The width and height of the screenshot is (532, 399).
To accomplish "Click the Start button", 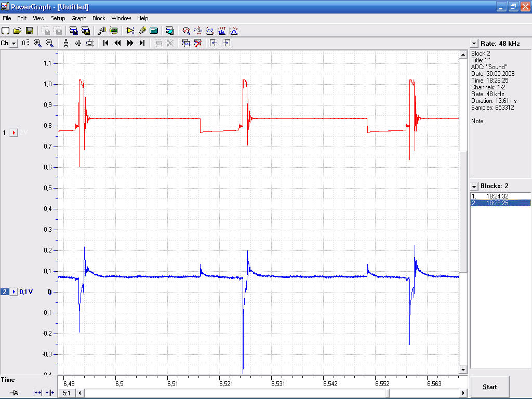I will tap(489, 387).
